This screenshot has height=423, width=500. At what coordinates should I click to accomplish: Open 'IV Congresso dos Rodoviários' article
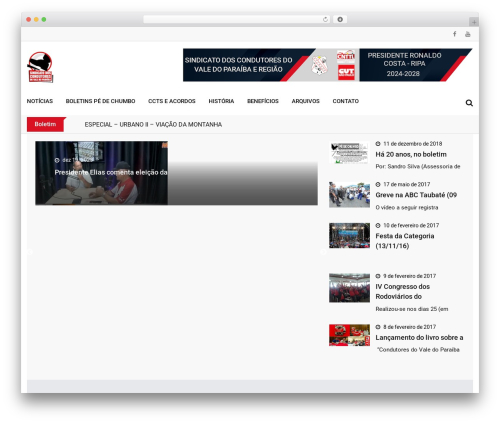pyautogui.click(x=402, y=291)
